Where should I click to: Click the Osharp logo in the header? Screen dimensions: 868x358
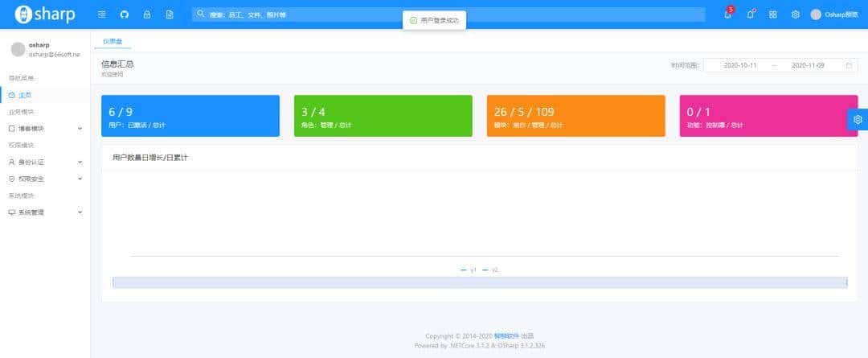pyautogui.click(x=45, y=14)
